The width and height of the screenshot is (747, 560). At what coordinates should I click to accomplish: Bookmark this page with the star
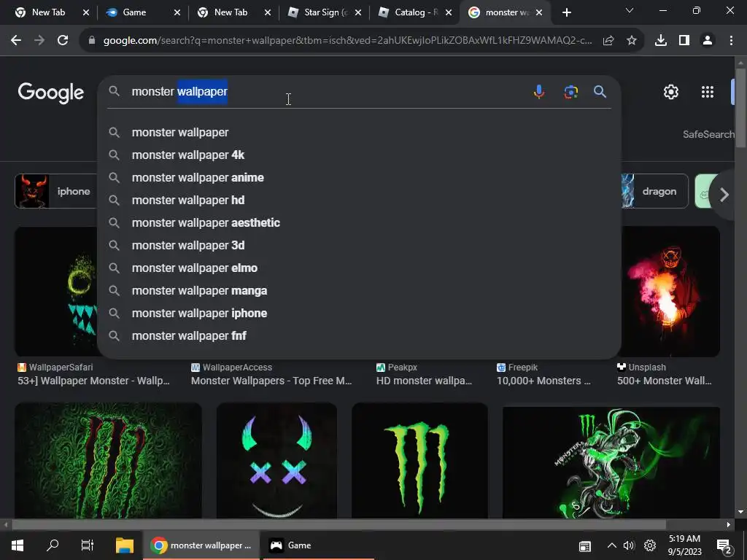pyautogui.click(x=632, y=41)
